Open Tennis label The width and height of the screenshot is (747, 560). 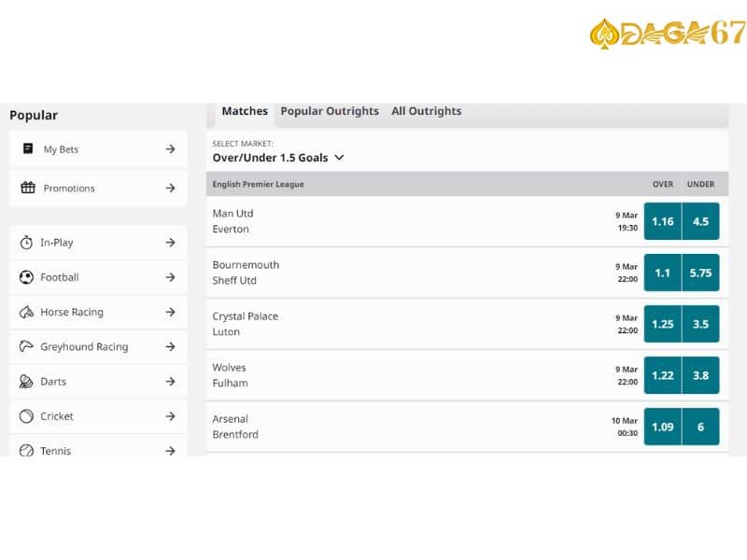tap(56, 451)
